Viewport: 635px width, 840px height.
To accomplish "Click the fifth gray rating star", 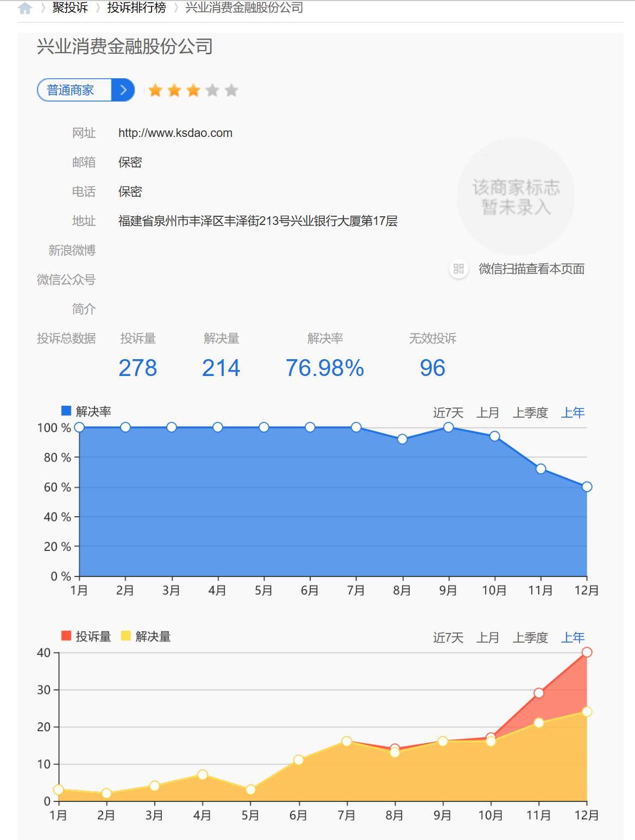I will click(231, 90).
